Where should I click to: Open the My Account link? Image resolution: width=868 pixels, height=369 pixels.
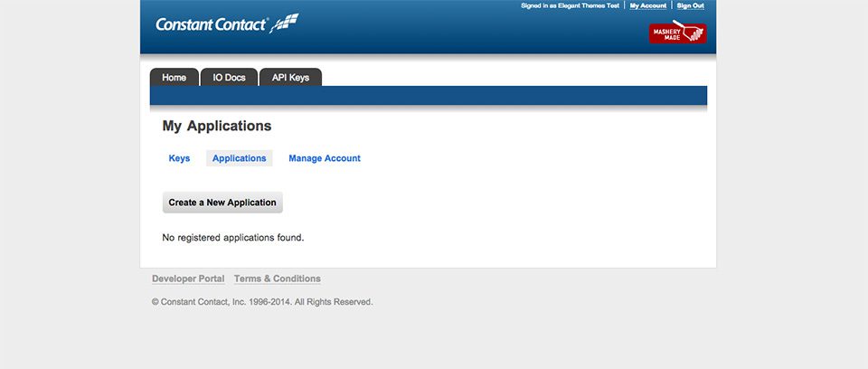pos(647,5)
